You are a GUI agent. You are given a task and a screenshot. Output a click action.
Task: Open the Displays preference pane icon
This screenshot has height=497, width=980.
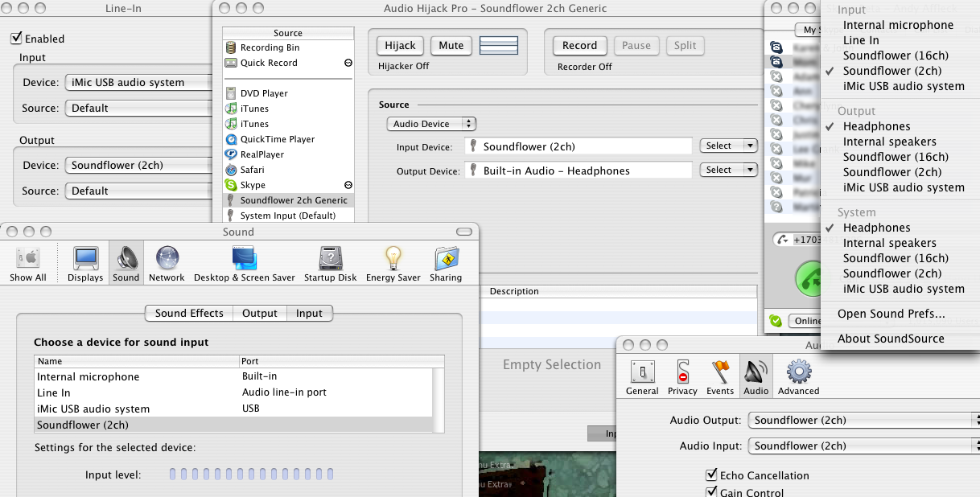point(85,265)
